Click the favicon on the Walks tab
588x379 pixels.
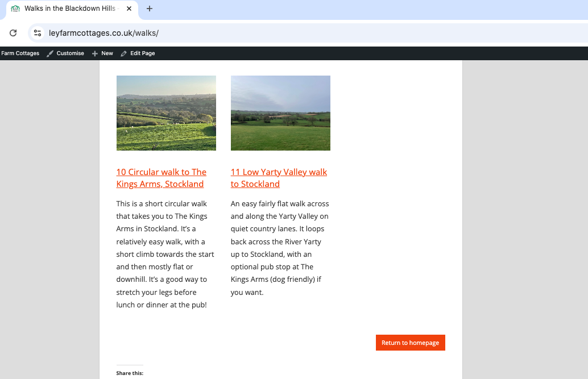point(15,9)
